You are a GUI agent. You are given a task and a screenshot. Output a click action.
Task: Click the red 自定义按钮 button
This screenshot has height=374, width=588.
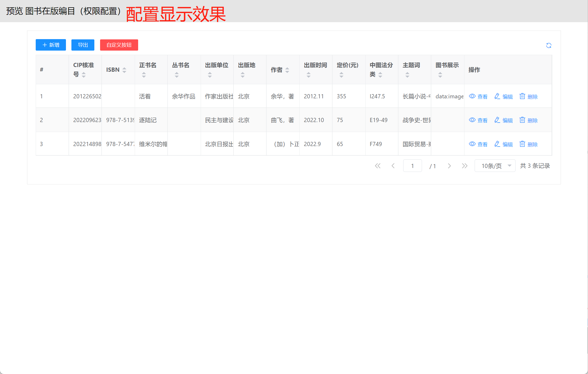pos(119,45)
